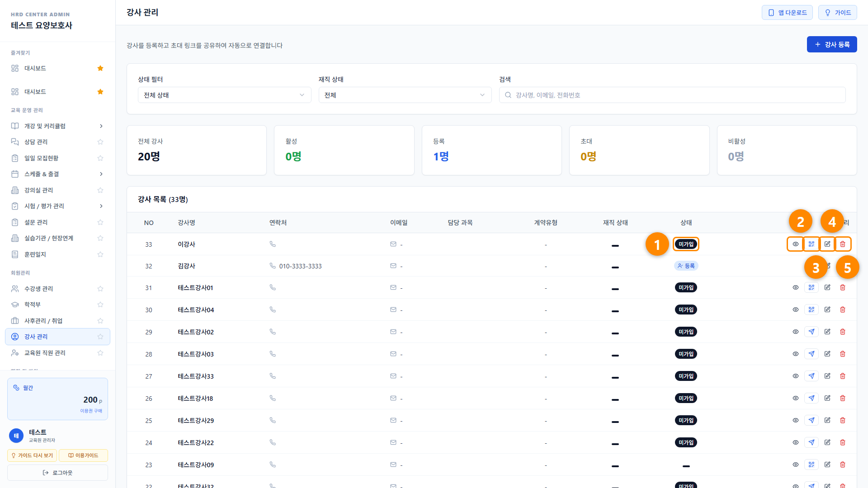Click the QR code icon for 이강사
868x488 pixels.
point(811,244)
